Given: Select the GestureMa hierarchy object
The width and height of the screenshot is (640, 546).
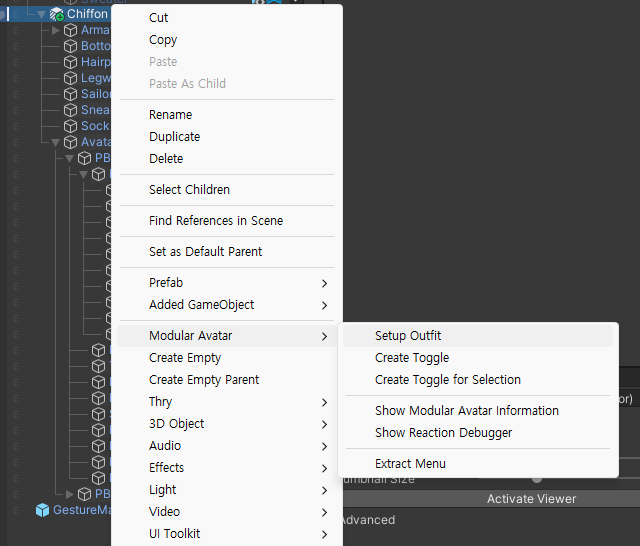Looking at the screenshot, I should (x=82, y=510).
